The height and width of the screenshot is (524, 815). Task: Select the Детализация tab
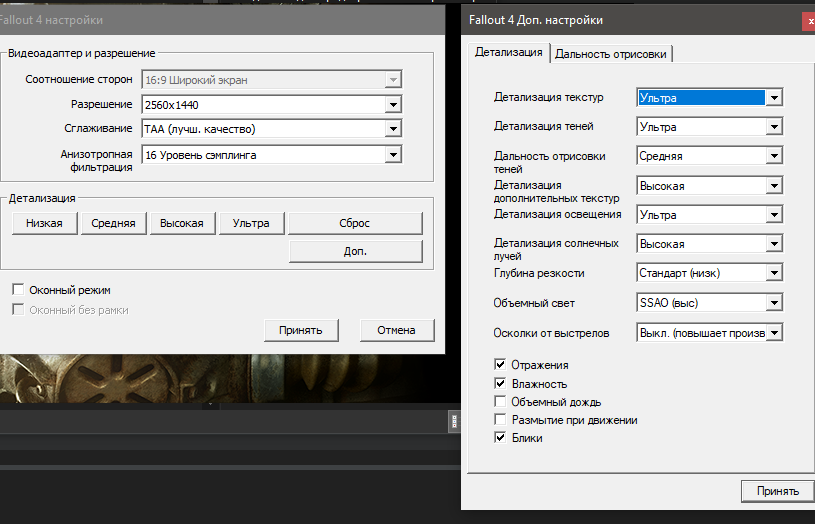pyautogui.click(x=509, y=53)
